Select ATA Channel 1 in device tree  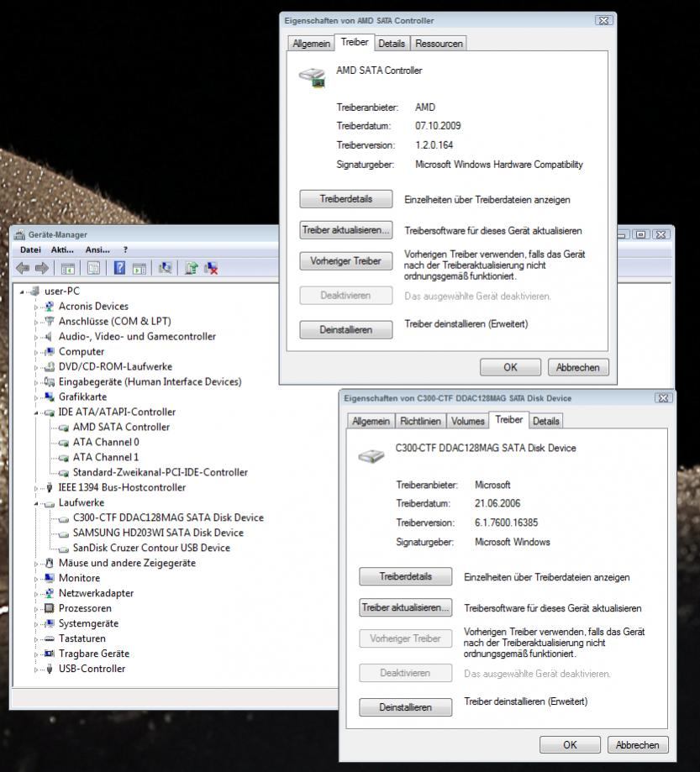point(106,457)
